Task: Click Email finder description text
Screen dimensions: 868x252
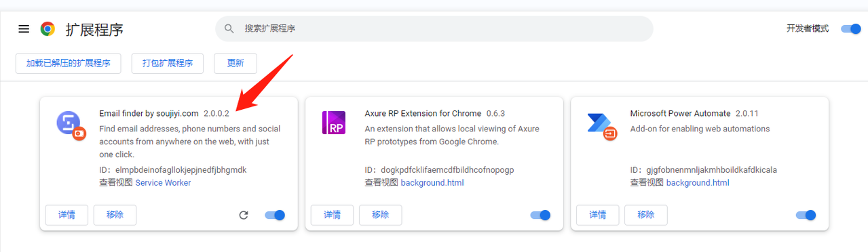Action: pos(189,142)
